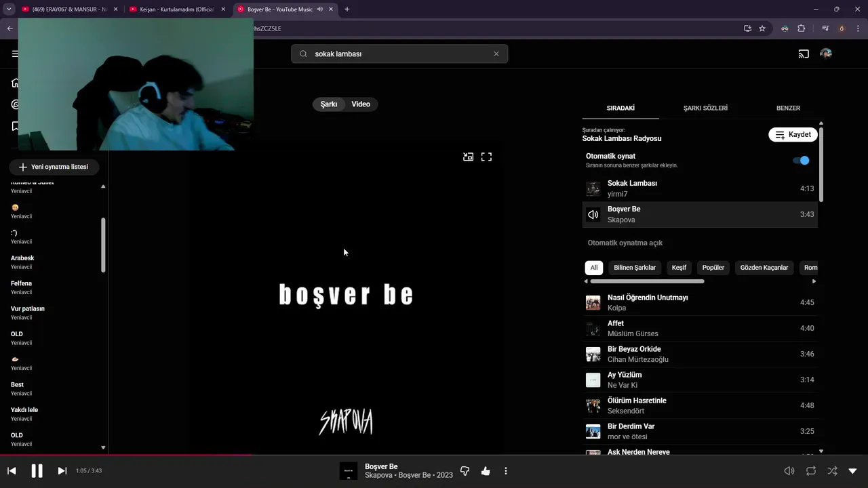Filter by Keşif chip
Viewport: 868px width, 488px height.
[x=679, y=267]
